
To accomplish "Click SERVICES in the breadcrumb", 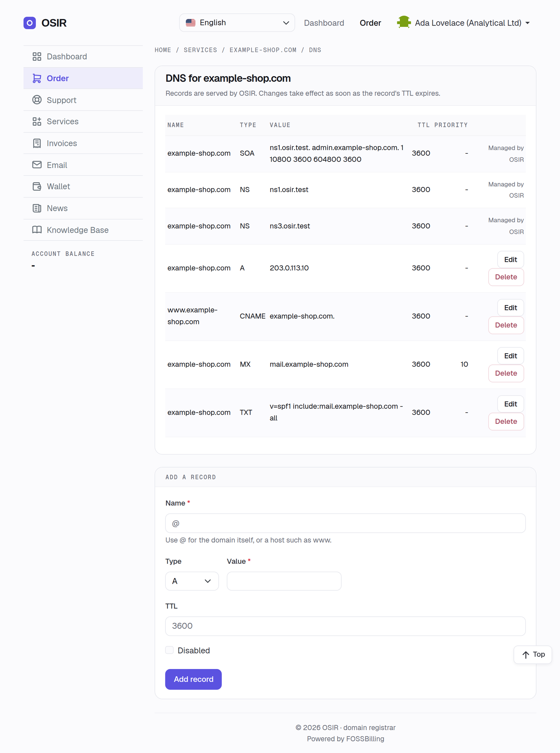I will point(200,50).
